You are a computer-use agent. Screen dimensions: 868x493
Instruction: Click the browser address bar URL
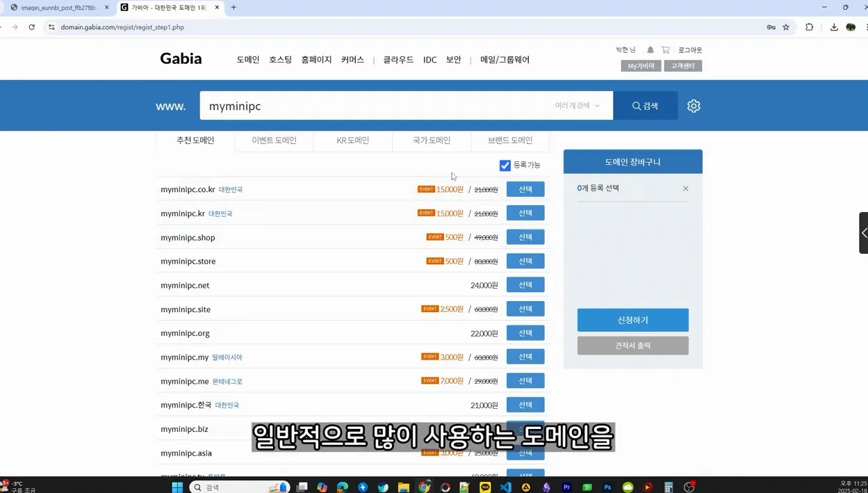122,27
